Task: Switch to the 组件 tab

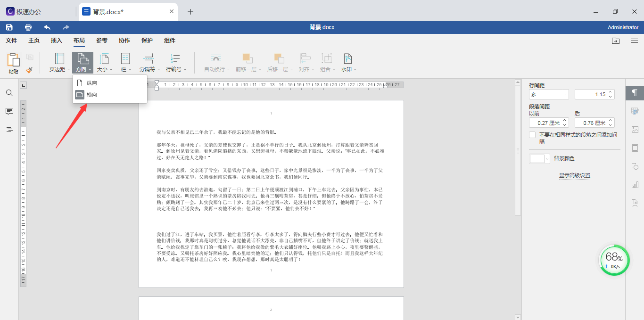Action: (x=170, y=41)
